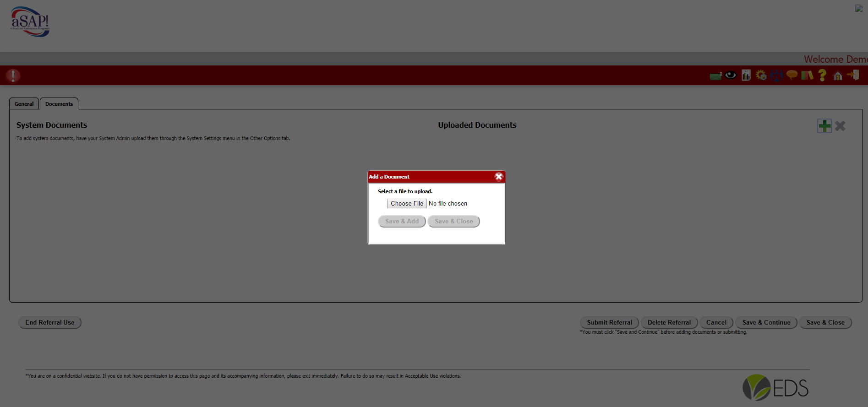The width and height of the screenshot is (868, 407).
Task: Click the System Admin upload instruction text
Action: [153, 138]
